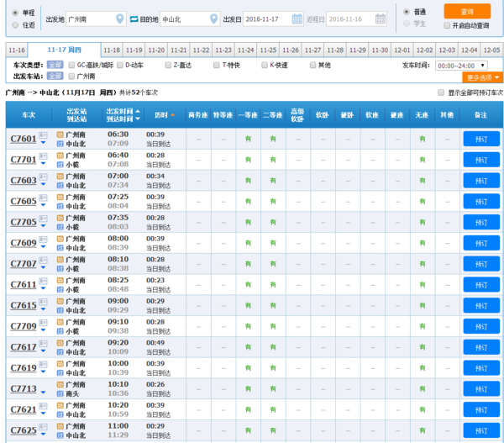Check 显示全部可预订车次 option
This screenshot has height=443, width=504.
[x=441, y=92]
